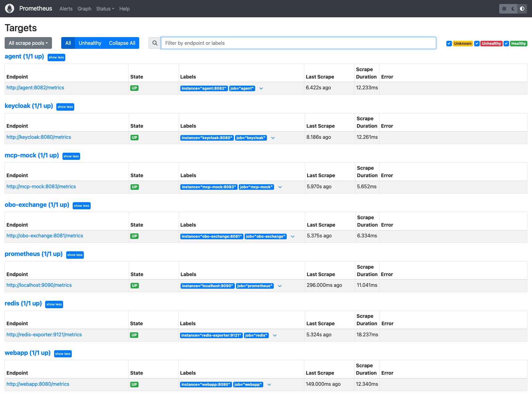Click the 18.237ms scrape duration value
Screen dimensions: 532x396
pyautogui.click(x=367, y=334)
